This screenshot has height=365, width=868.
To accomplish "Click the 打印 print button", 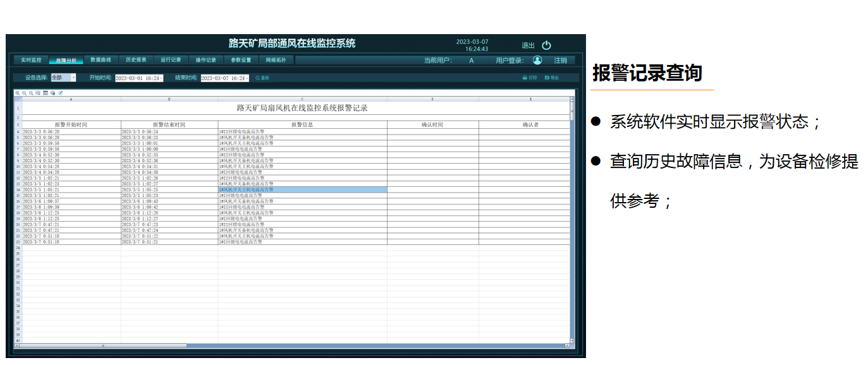I will (x=529, y=78).
